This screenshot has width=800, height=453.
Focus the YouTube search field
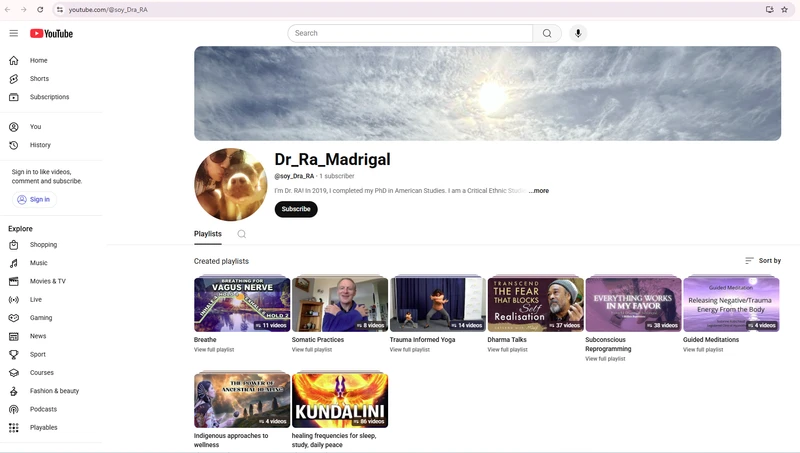tap(410, 33)
